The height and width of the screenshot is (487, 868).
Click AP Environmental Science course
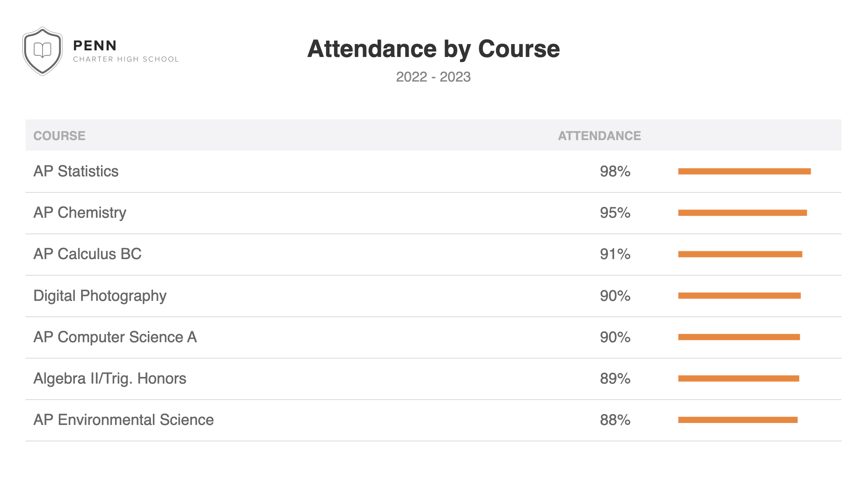(x=124, y=420)
